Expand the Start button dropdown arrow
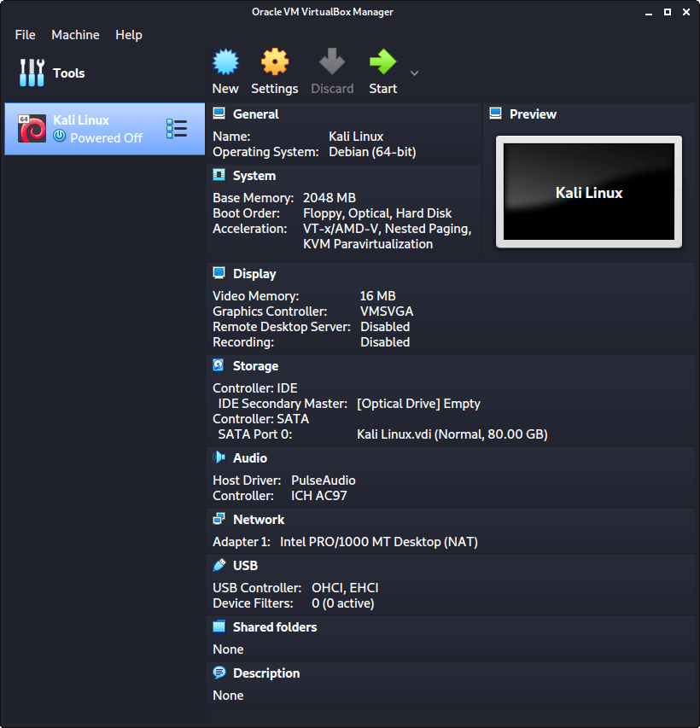This screenshot has width=700, height=728. click(415, 73)
